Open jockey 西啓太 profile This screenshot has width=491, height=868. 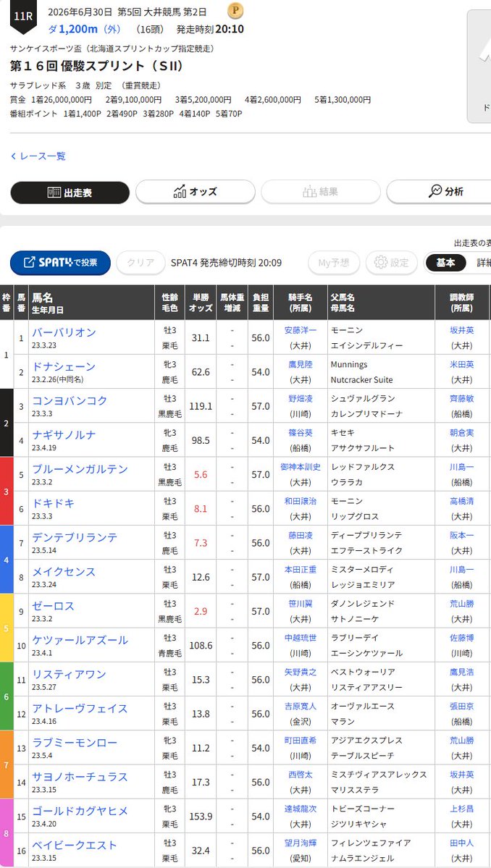pos(301,775)
